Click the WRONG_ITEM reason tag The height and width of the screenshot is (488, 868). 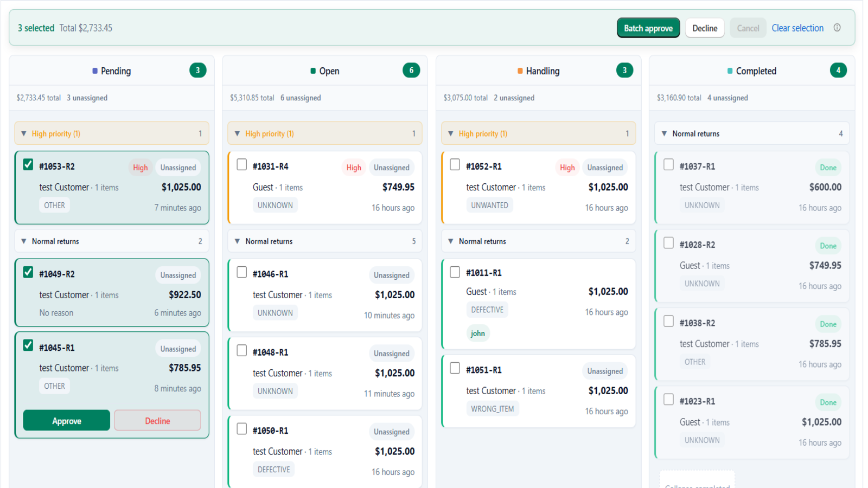(493, 409)
